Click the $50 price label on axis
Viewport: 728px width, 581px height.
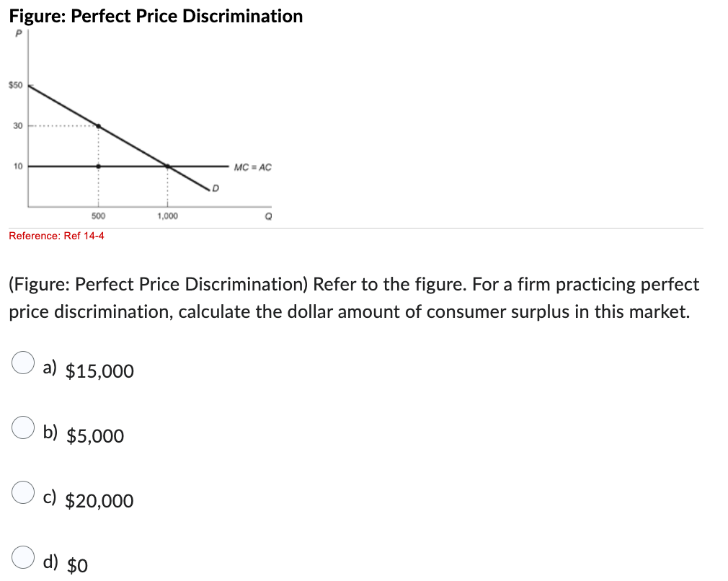tap(15, 84)
